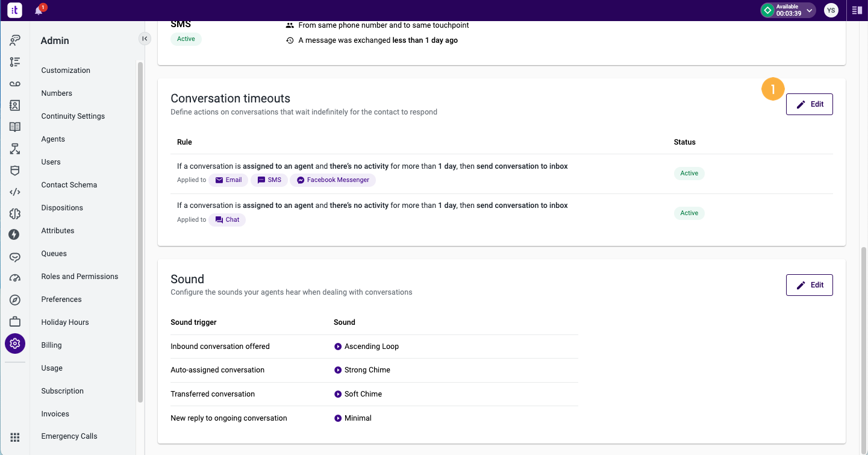Open the Available status dropdown
This screenshot has height=455, width=868.
tap(788, 10)
